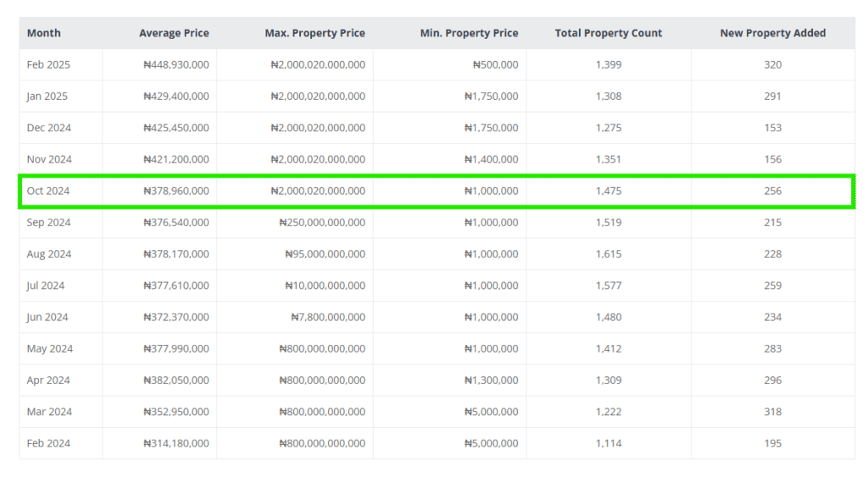Viewport: 868px width, 477px height.
Task: Click total property count 1,308
Action: [609, 97]
